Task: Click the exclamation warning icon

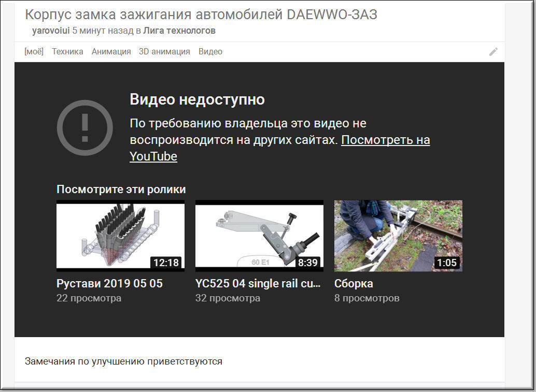Action: point(84,127)
